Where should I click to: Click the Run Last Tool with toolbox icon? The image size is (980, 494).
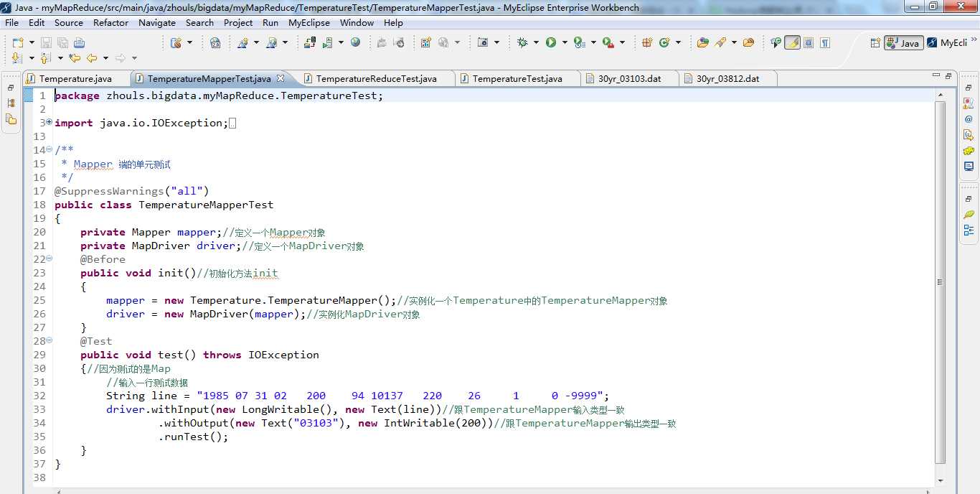(x=608, y=42)
